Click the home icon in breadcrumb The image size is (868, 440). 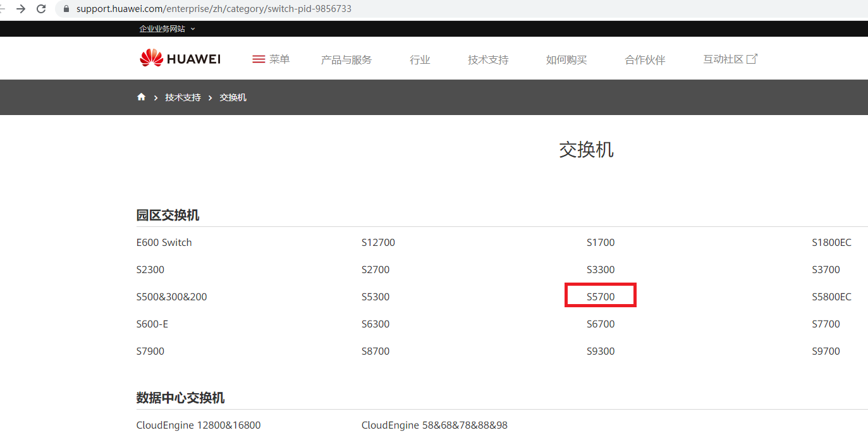pos(141,97)
